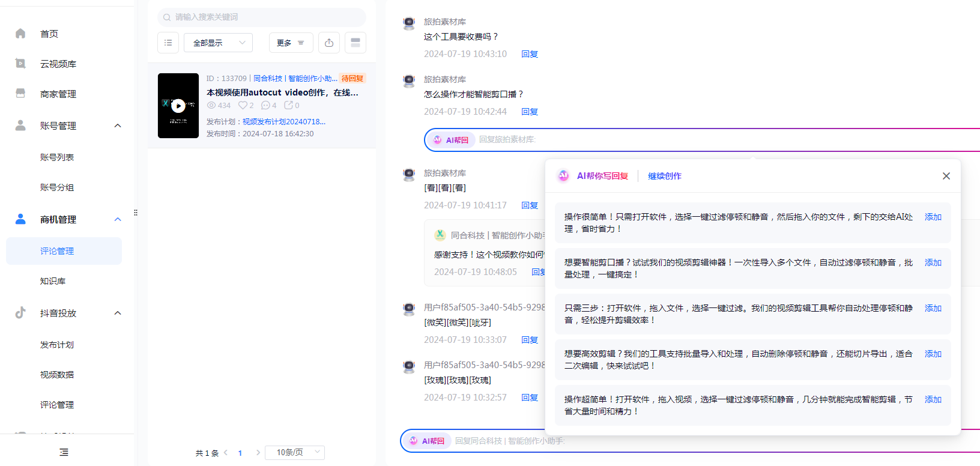
Task: Go to next page arrow
Action: click(258, 453)
